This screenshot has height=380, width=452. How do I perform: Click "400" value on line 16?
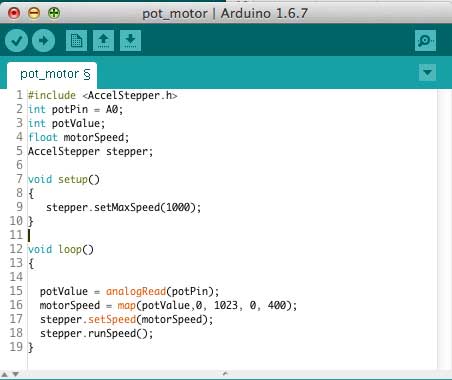coord(277,305)
